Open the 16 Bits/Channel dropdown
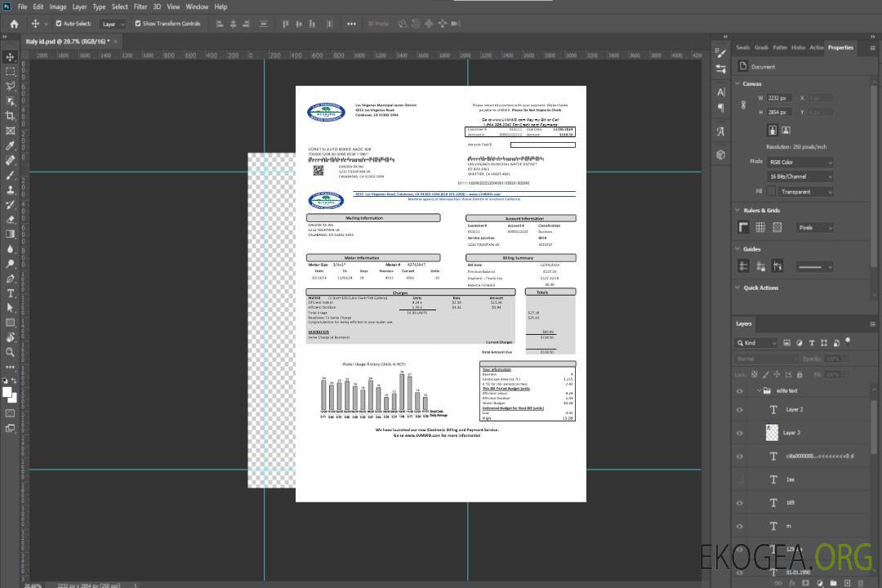 pyautogui.click(x=800, y=176)
